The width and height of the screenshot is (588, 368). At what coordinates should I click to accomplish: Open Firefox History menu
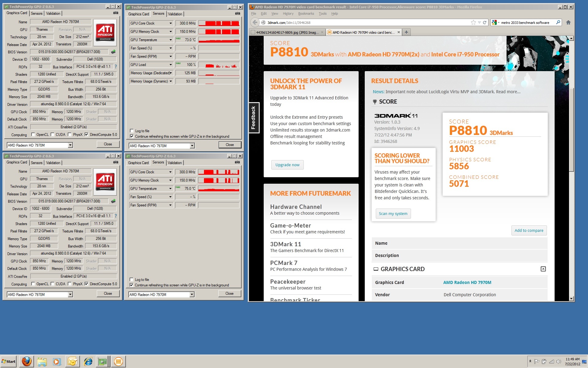(x=288, y=13)
